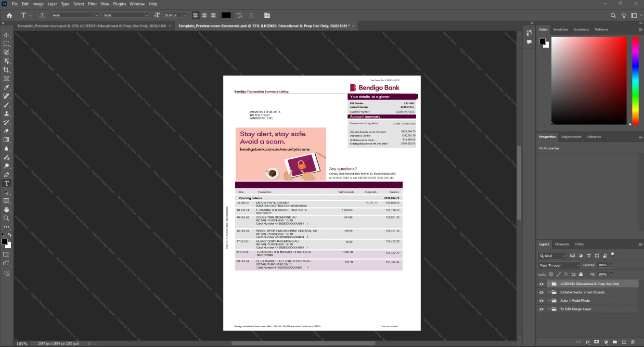
Task: Toggle text orientation in options bar
Action: coord(42,15)
